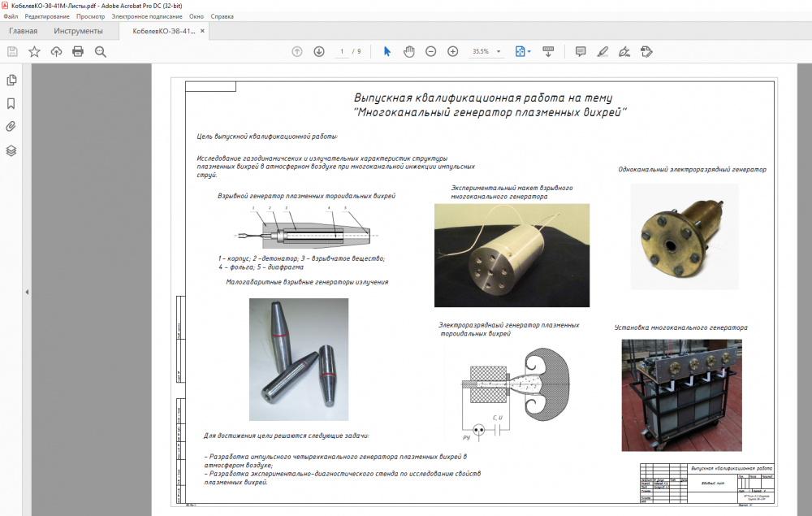Open page thumbnails panel
The image size is (812, 516).
pos(12,80)
